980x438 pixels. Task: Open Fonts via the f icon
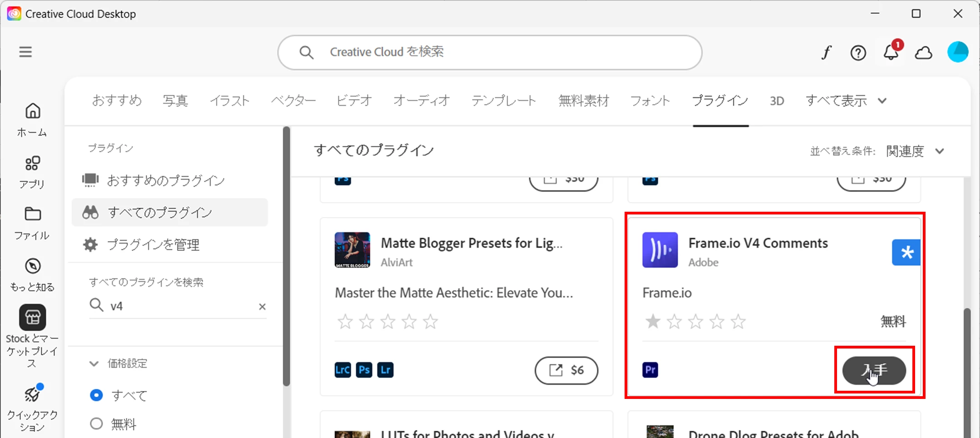point(826,53)
